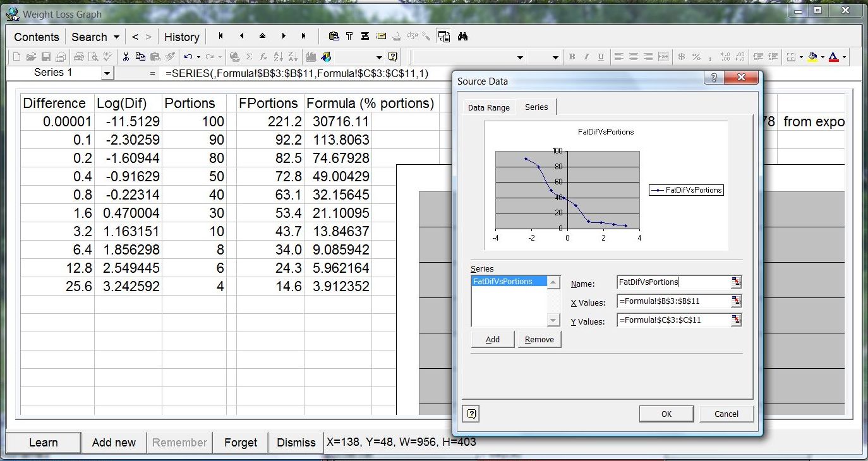Toggle Italic formatting
The image size is (868, 461).
coord(586,57)
